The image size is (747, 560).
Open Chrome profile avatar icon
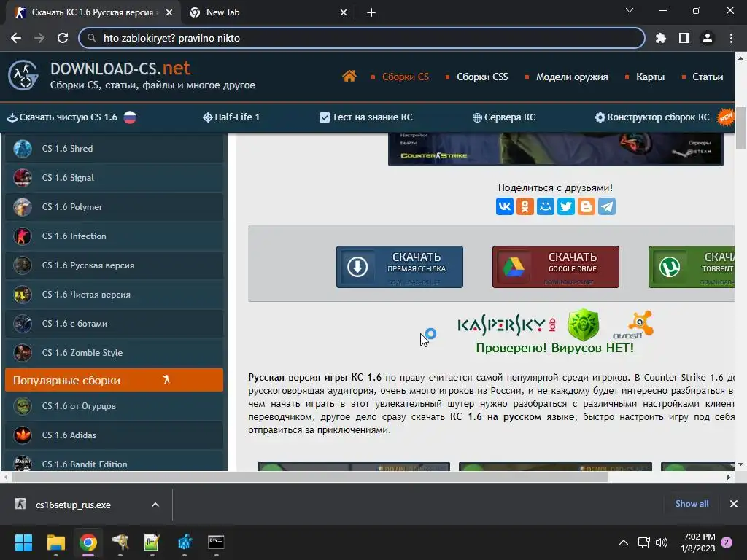(x=708, y=38)
